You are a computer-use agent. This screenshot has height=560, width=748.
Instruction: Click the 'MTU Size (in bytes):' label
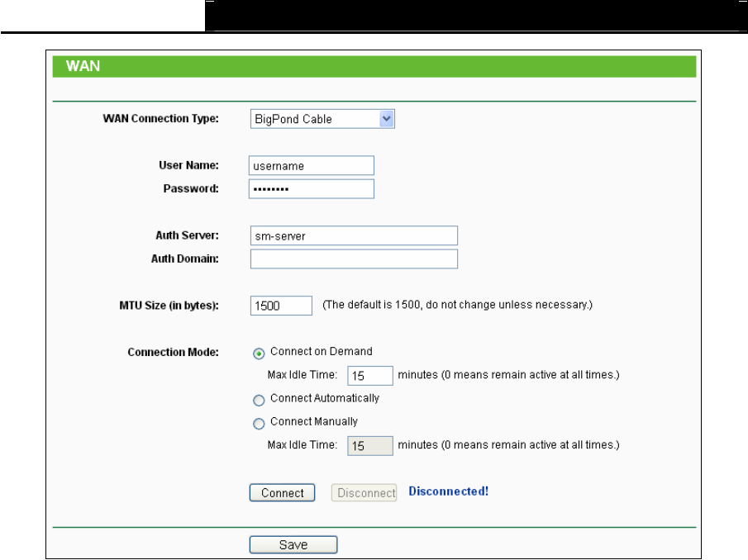coord(169,306)
